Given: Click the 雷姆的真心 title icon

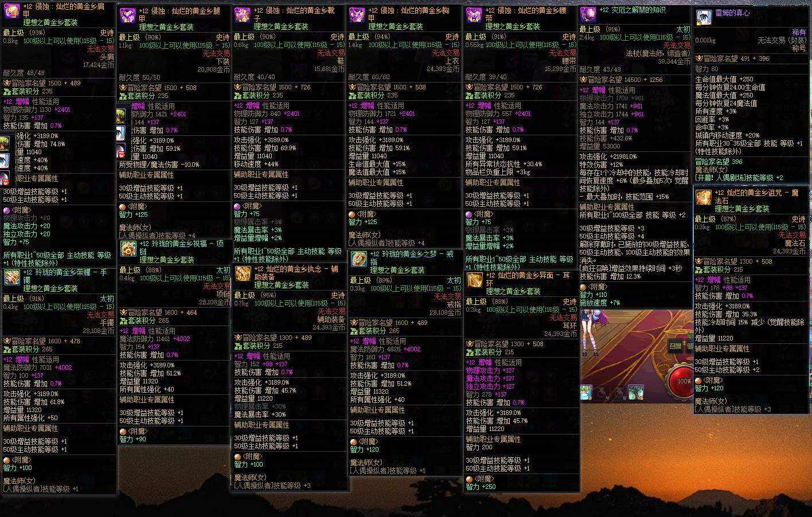Looking at the screenshot, I should point(703,18).
